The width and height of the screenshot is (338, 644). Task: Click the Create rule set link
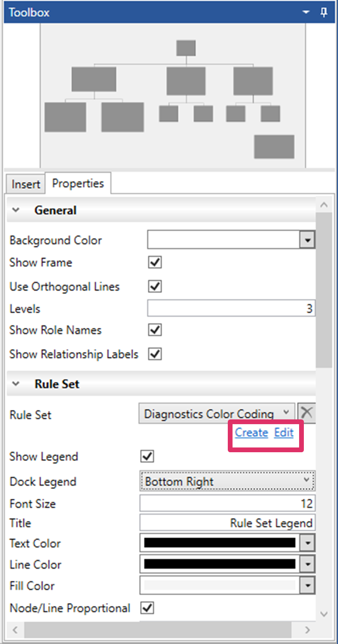tap(252, 432)
